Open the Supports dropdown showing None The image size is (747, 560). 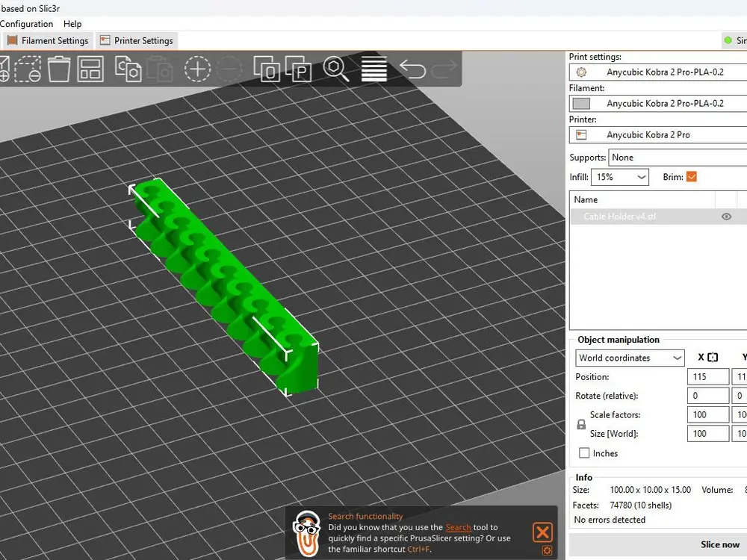click(x=678, y=158)
